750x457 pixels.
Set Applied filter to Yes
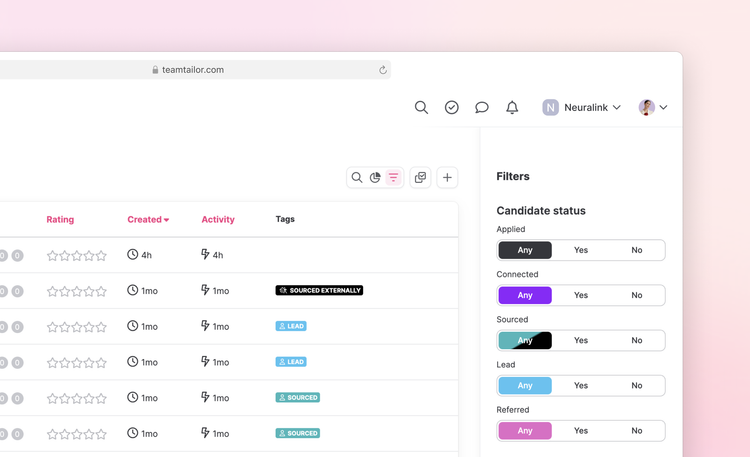[581, 250]
